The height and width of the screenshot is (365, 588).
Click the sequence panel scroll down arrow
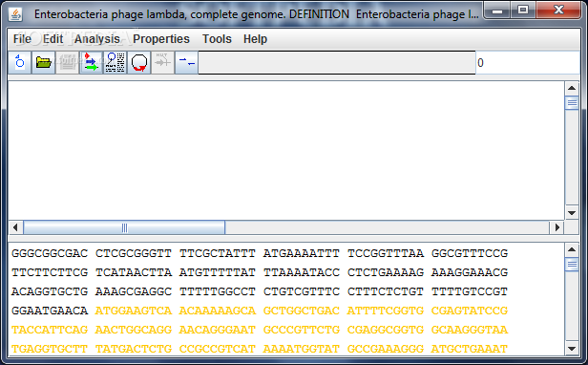(x=572, y=349)
